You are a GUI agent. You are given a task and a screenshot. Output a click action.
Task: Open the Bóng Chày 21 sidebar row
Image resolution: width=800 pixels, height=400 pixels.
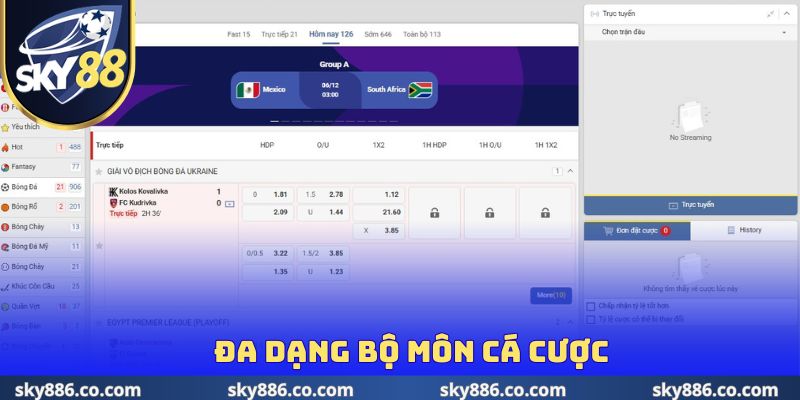click(x=41, y=267)
